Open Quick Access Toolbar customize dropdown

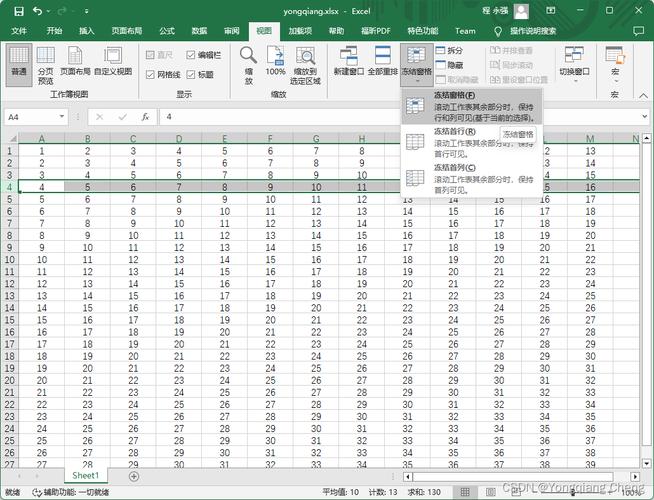tap(86, 11)
